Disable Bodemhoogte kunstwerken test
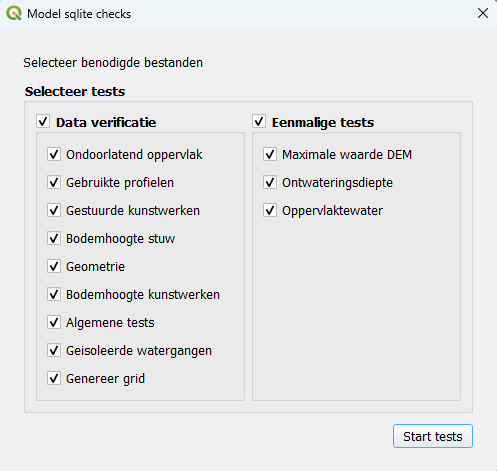The width and height of the screenshot is (497, 471). [54, 295]
